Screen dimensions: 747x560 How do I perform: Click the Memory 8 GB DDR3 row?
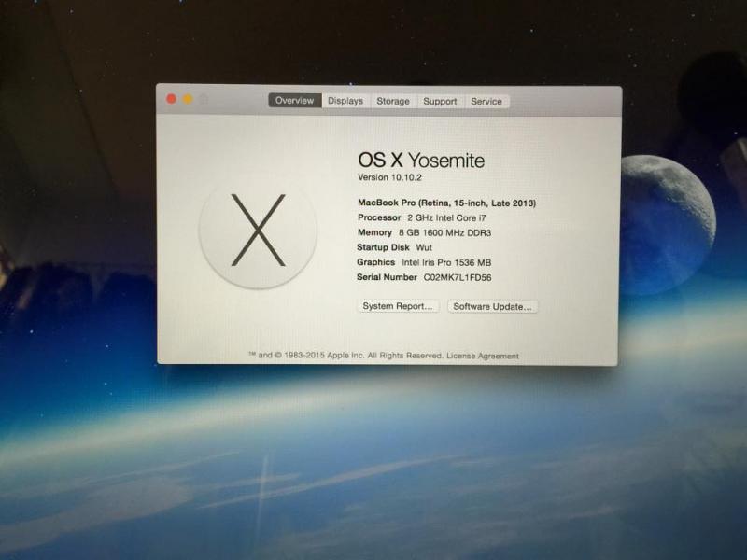point(424,232)
